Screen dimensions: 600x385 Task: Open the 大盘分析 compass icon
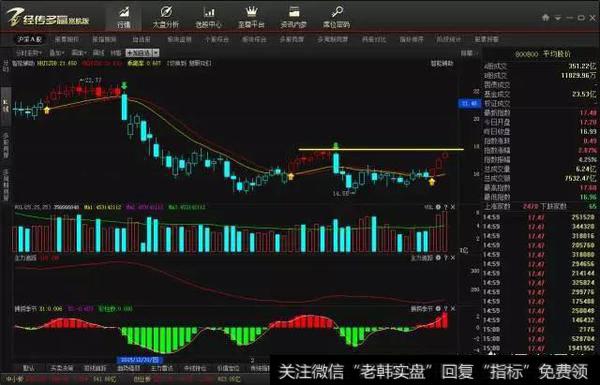[x=166, y=17]
